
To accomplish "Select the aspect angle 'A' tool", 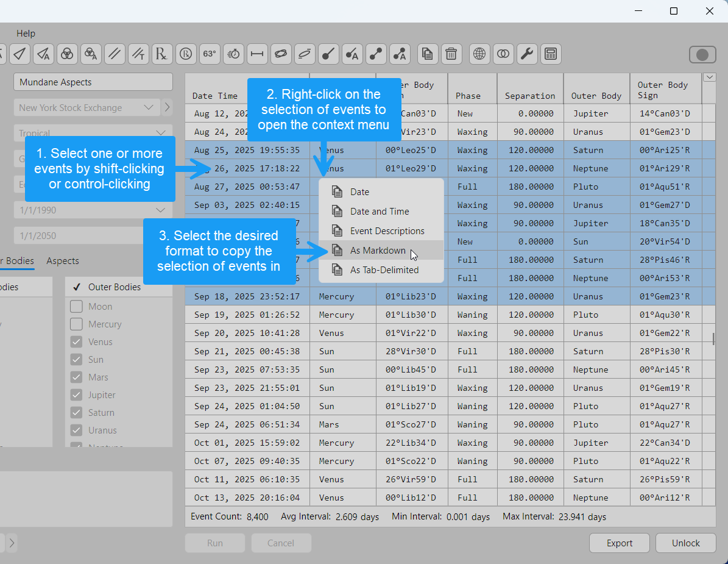I will coord(43,54).
